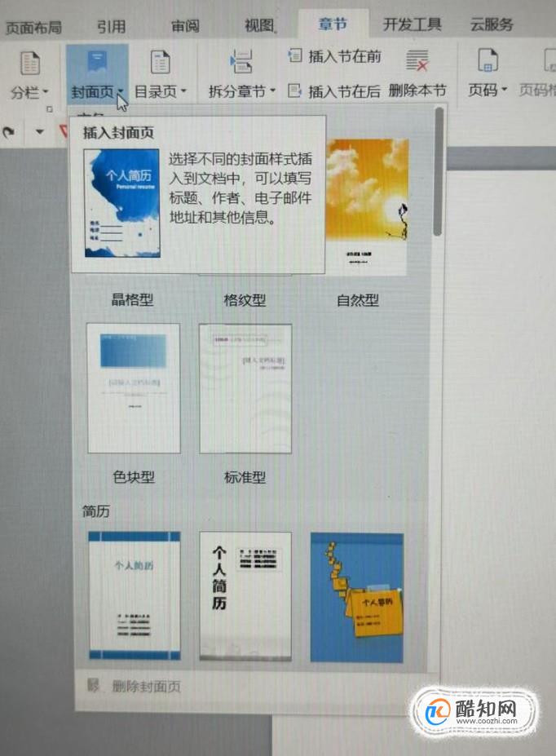Click the 删除本节 delete section icon
This screenshot has width=556, height=756.
pyautogui.click(x=417, y=60)
